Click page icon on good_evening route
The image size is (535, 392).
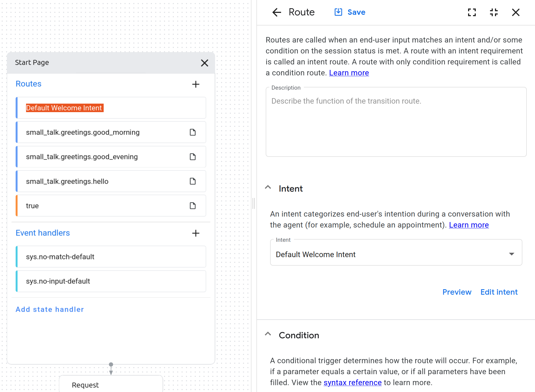(x=193, y=157)
